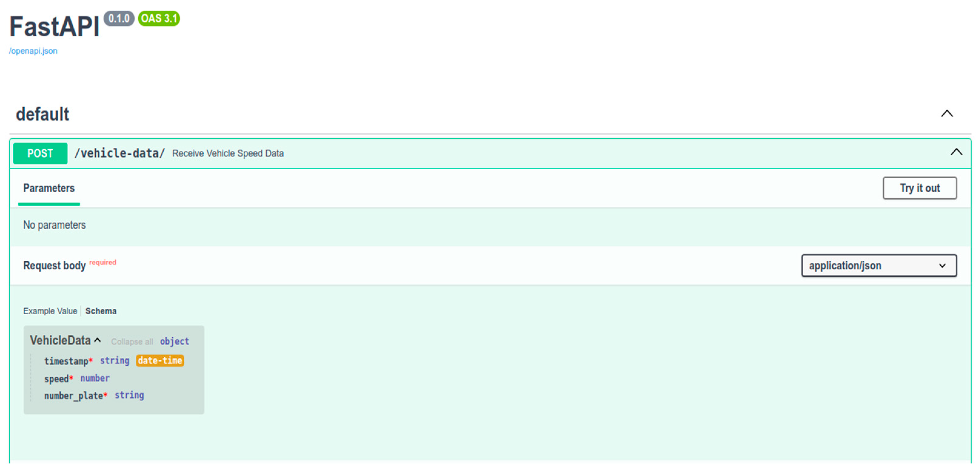Image resolution: width=980 pixels, height=474 pixels.
Task: Click the date-time format badge
Action: (160, 360)
